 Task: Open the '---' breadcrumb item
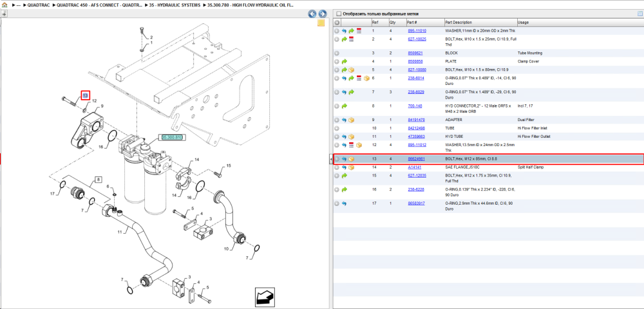tap(19, 5)
